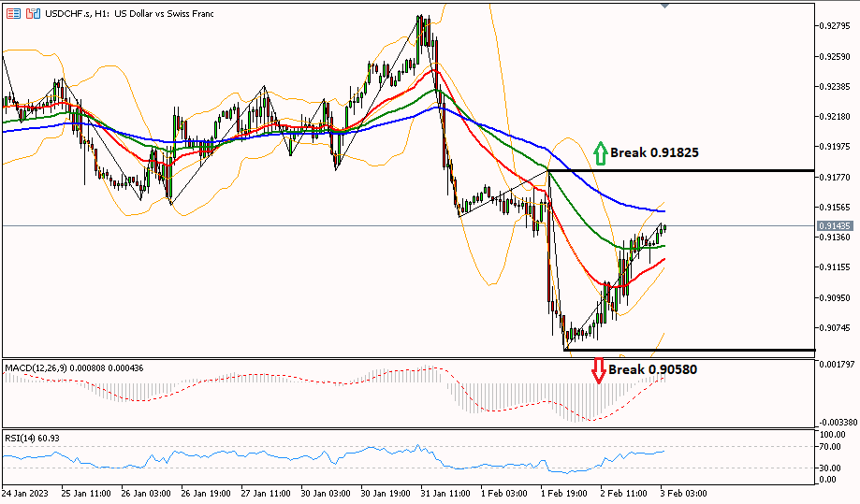This screenshot has height=504, width=860.
Task: Click price scale value 0.92795
Action: pos(835,25)
